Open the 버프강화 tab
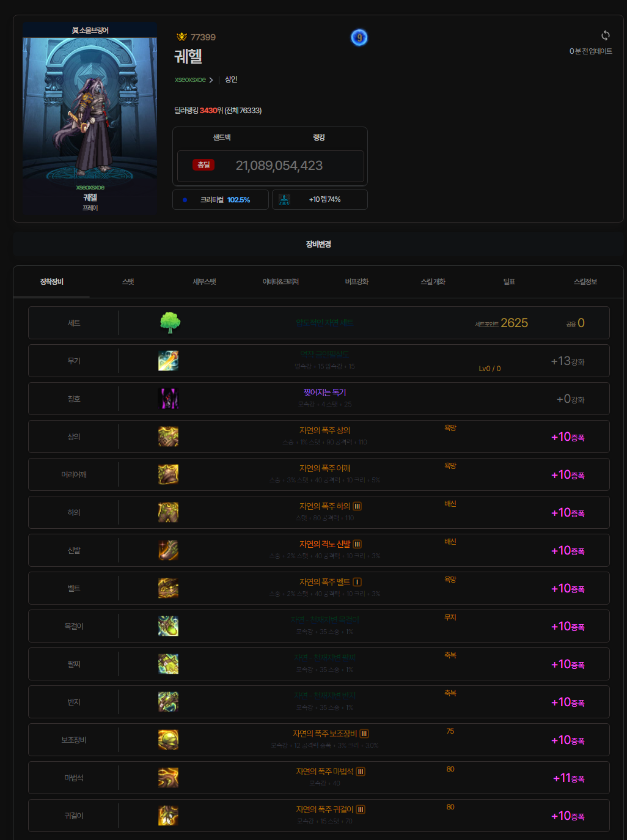The width and height of the screenshot is (627, 840). click(356, 282)
